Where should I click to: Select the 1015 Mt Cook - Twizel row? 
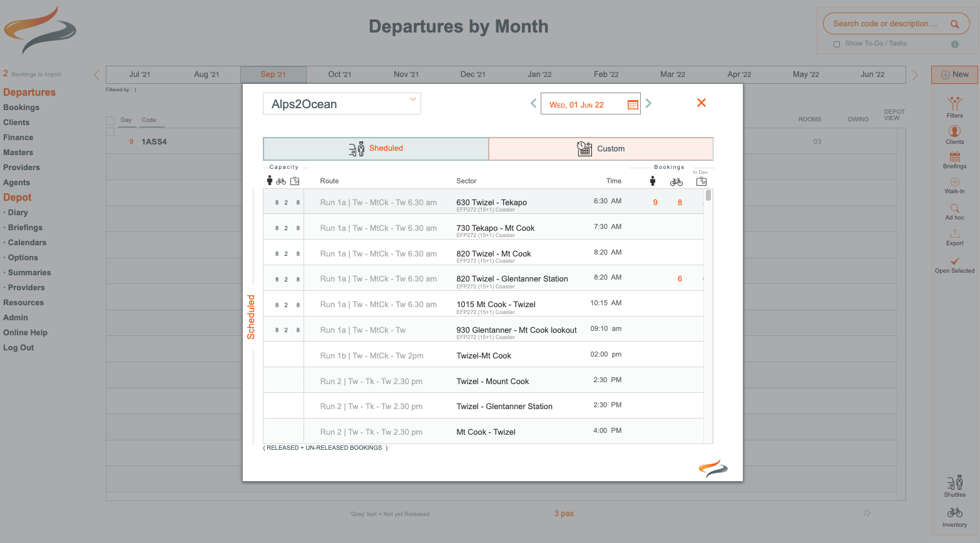pos(483,303)
